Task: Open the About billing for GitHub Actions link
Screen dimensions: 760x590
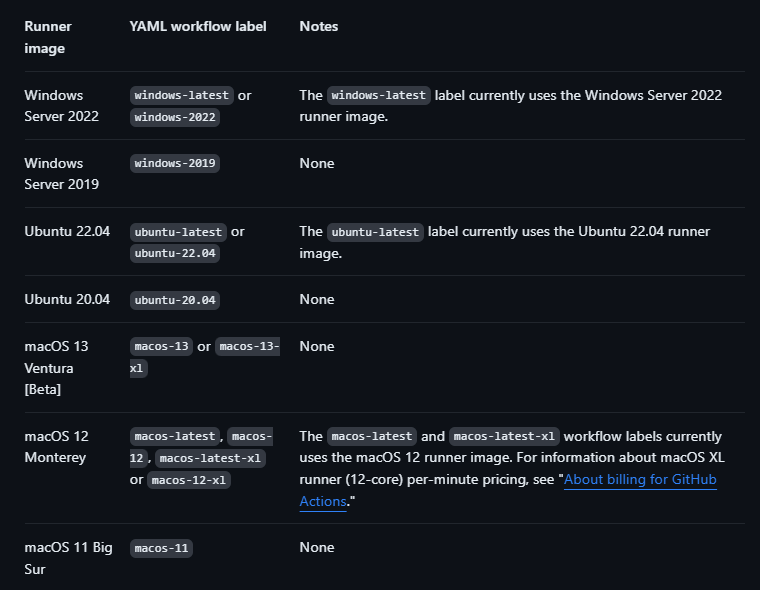Action: 640,479
